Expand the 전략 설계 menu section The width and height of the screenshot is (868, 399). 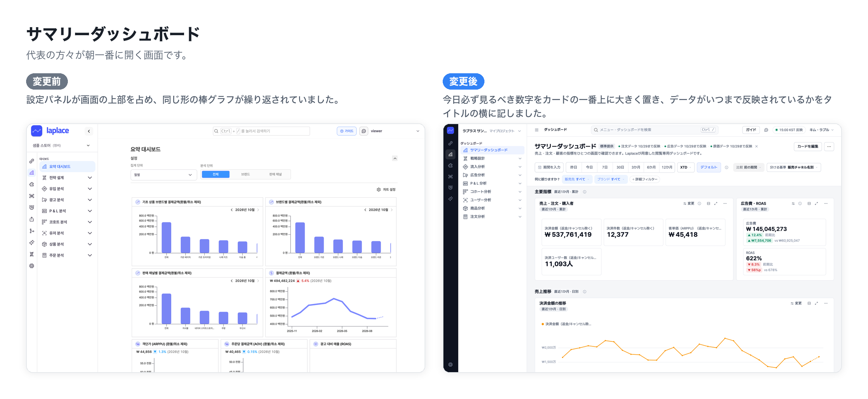tap(67, 178)
